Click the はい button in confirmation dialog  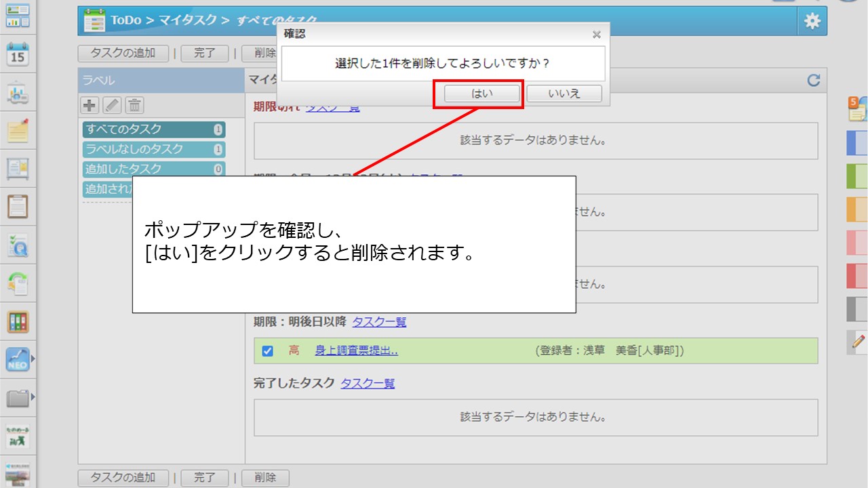click(x=482, y=94)
